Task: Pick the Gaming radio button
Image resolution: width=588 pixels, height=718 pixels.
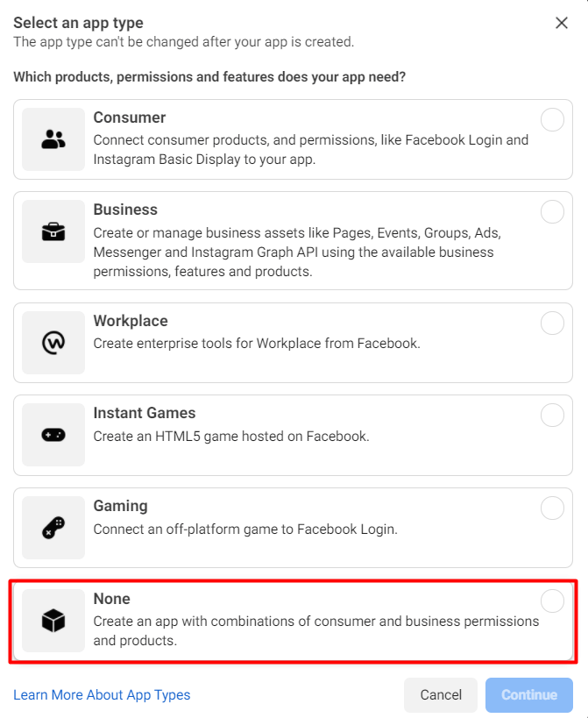Action: tap(552, 508)
